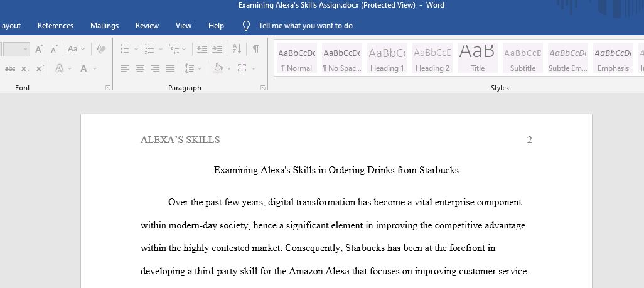Clear all formatting with the eraser icon
644x288 pixels.
pos(101,49)
